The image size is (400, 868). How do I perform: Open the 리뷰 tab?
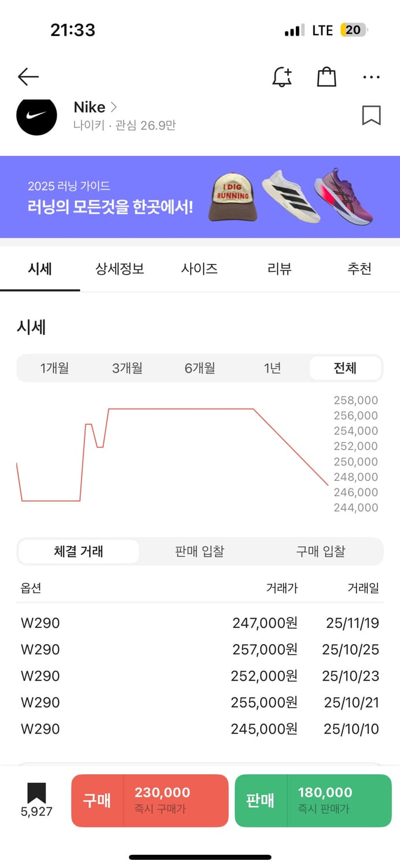[x=279, y=269]
